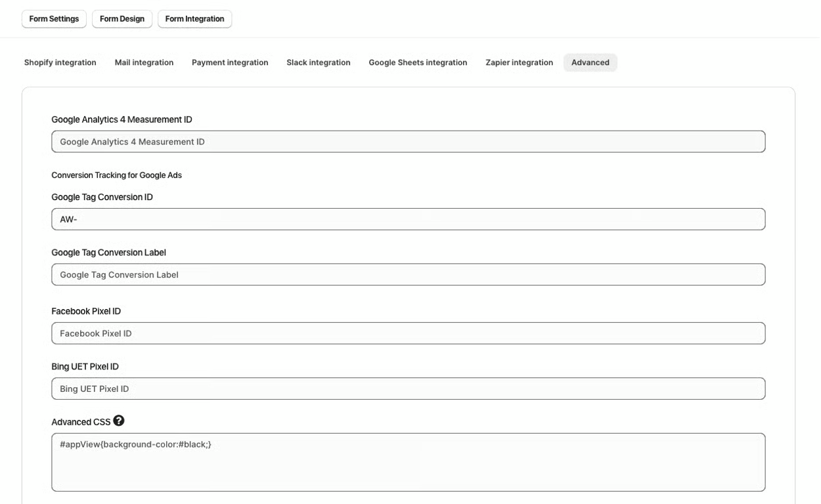Image resolution: width=821 pixels, height=504 pixels.
Task: Click inside the Advanced CSS textarea
Action: [x=409, y=462]
